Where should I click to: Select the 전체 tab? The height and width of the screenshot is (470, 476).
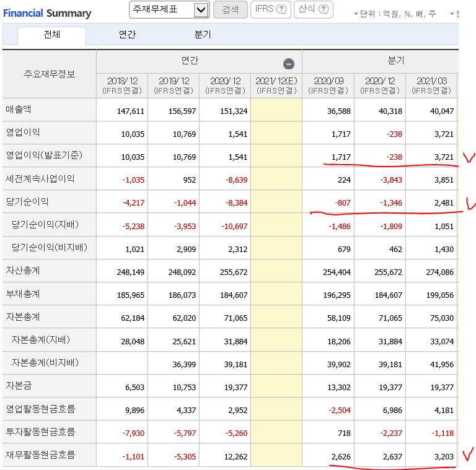51,35
